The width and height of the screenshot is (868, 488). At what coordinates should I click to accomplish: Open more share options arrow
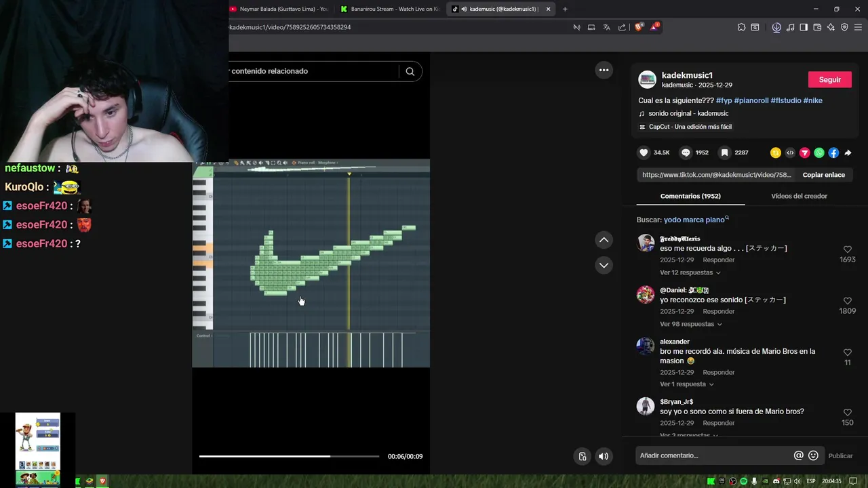[848, 153]
